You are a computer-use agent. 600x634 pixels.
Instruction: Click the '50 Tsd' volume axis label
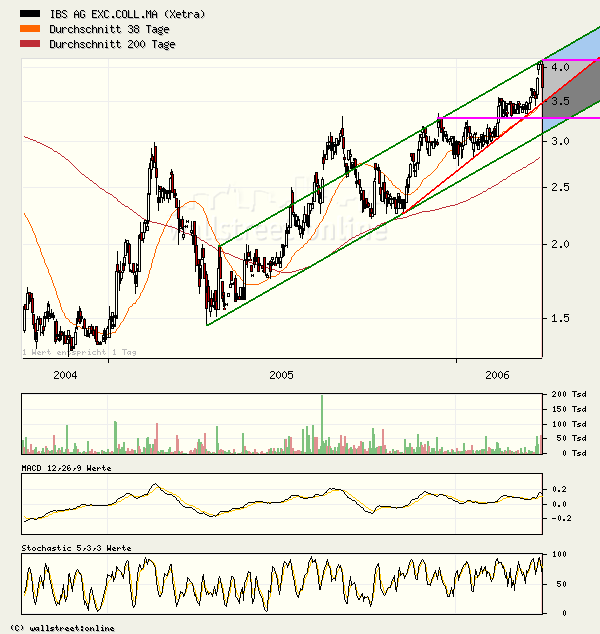point(571,438)
